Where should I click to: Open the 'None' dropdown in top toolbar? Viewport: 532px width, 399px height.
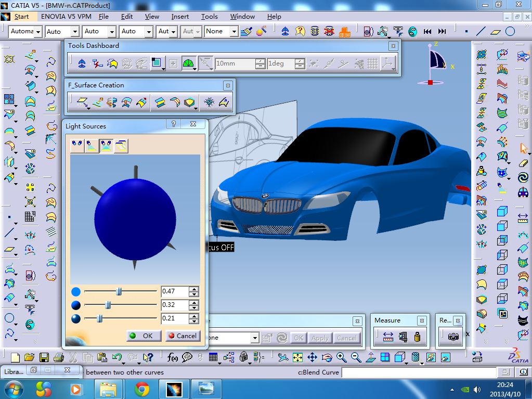pos(234,32)
